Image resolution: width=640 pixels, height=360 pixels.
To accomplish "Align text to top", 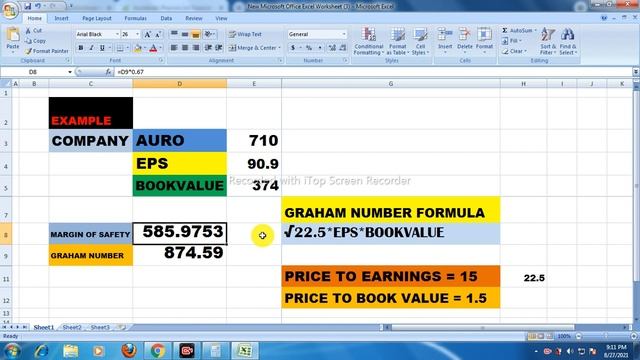I will (174, 34).
